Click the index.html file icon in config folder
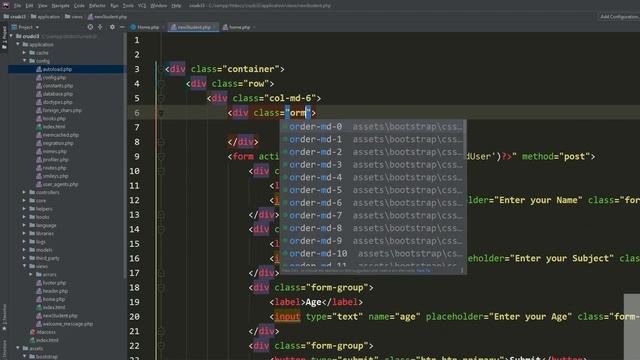The width and height of the screenshot is (640, 360). (x=39, y=127)
